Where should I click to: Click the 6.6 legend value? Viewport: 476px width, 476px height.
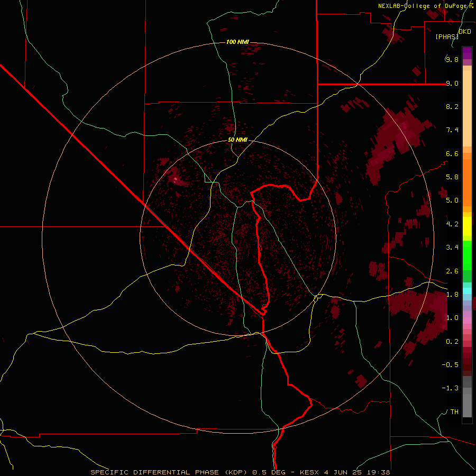pos(452,153)
